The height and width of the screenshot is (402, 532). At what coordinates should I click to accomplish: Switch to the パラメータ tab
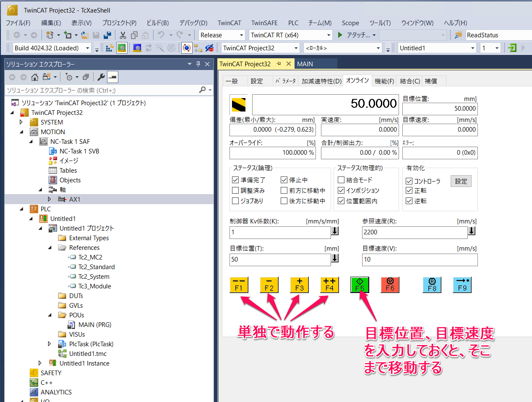click(285, 81)
